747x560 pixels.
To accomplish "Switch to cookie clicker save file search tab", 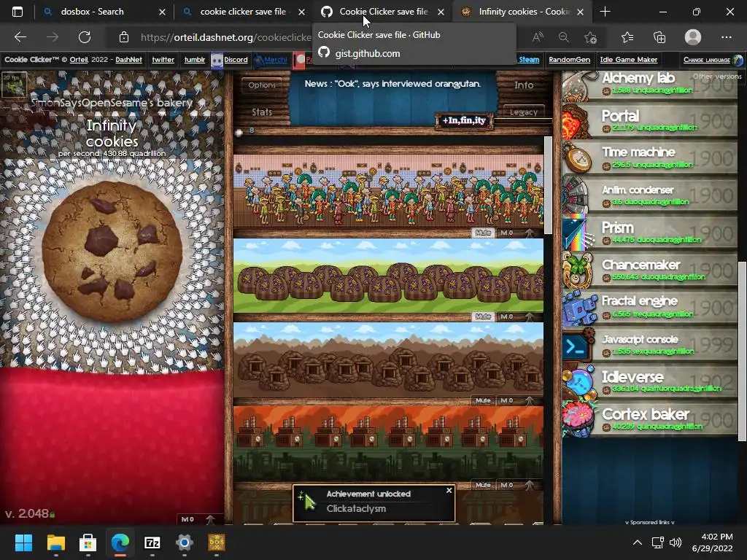I will [x=243, y=12].
